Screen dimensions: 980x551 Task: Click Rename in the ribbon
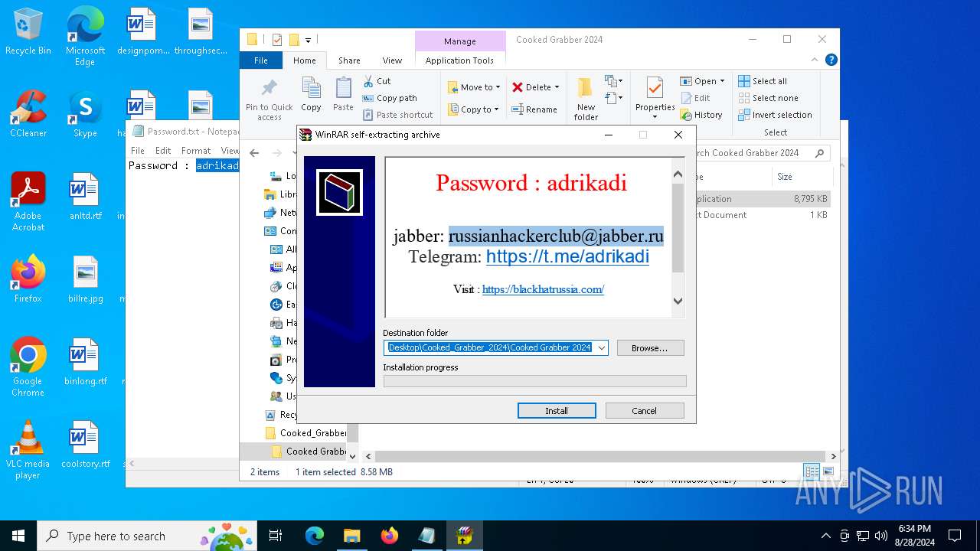tap(534, 109)
